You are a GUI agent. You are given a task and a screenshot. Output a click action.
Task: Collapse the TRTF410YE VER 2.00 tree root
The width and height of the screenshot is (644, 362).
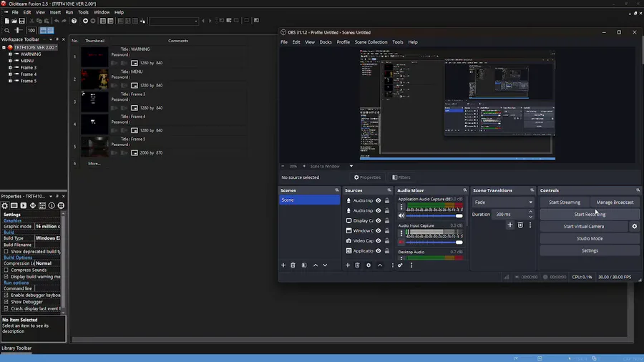point(4,47)
